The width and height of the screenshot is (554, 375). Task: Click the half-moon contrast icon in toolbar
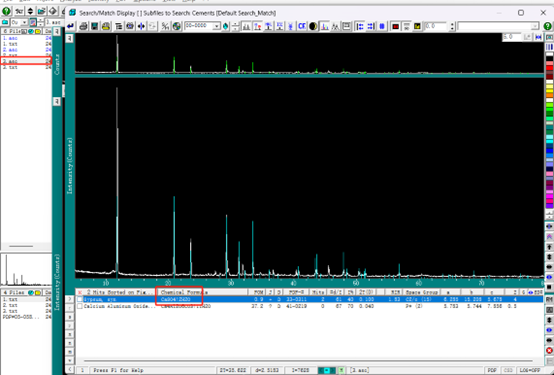[313, 26]
